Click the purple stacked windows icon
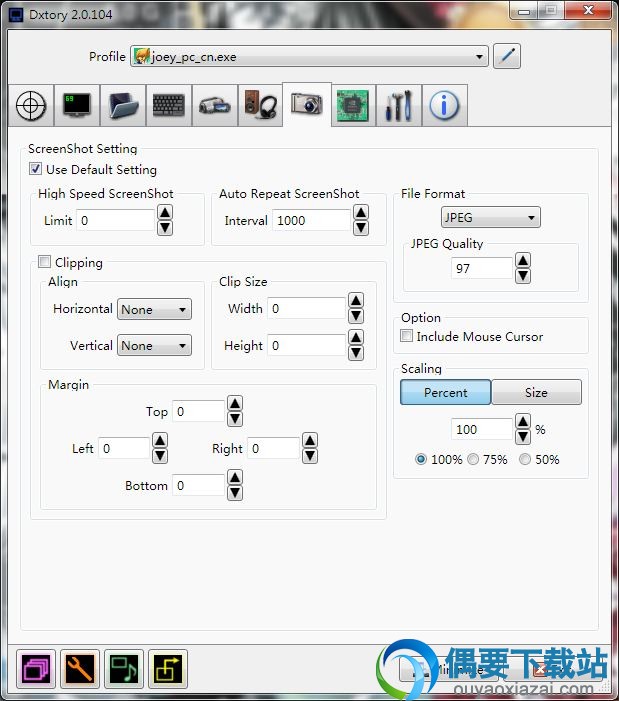This screenshot has width=619, height=701. click(x=36, y=669)
